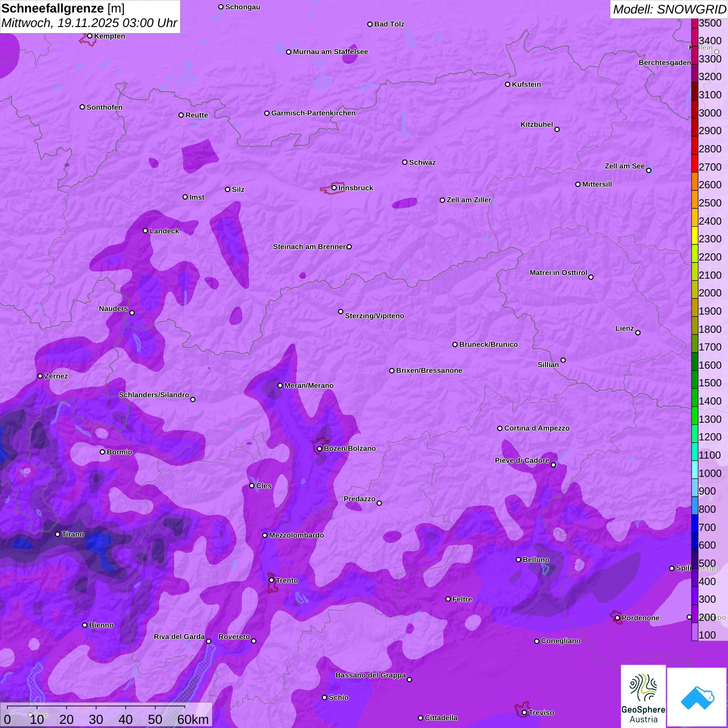
Task: Click the Cortina d'Ampezzo dot
Action: coord(500,428)
